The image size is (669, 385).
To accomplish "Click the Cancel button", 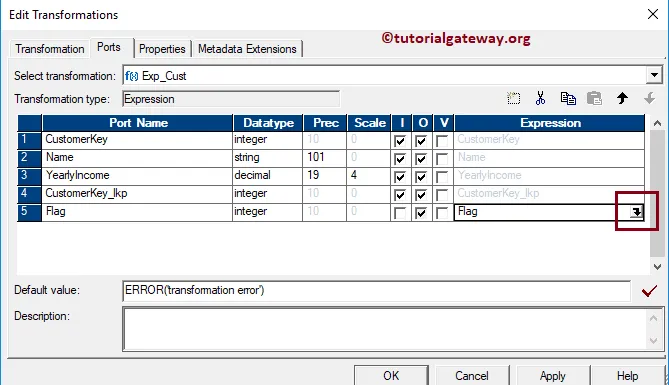I will pyautogui.click(x=471, y=375).
